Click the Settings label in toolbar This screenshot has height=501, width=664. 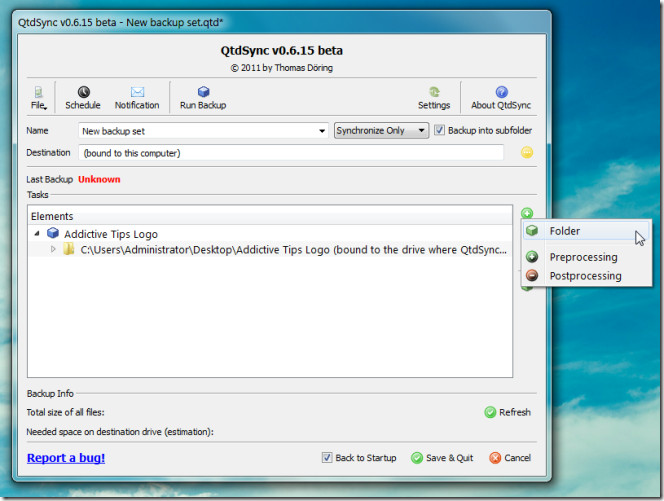tap(434, 105)
